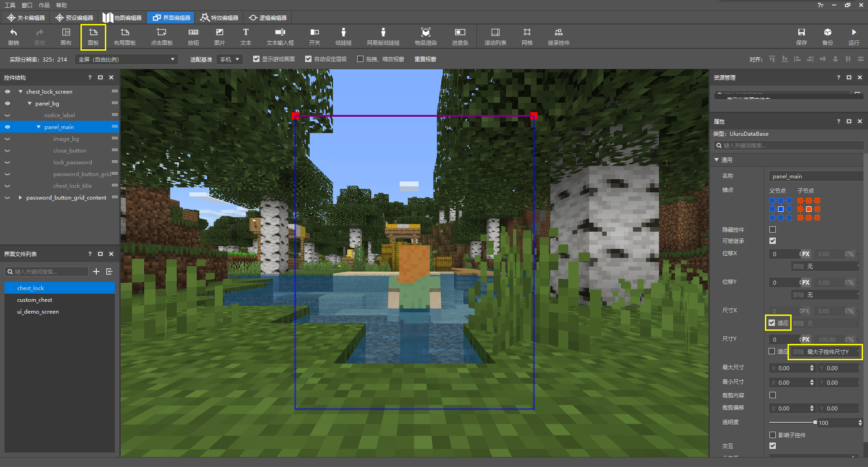This screenshot has width=868, height=467.
Task: Add a 进度条 (progress bar) control
Action: tap(460, 37)
